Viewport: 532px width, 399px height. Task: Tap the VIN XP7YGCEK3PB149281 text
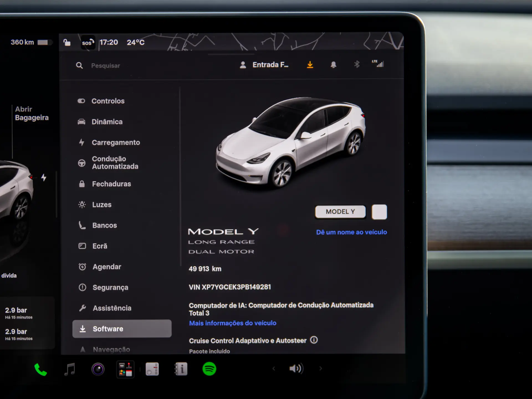[230, 287]
